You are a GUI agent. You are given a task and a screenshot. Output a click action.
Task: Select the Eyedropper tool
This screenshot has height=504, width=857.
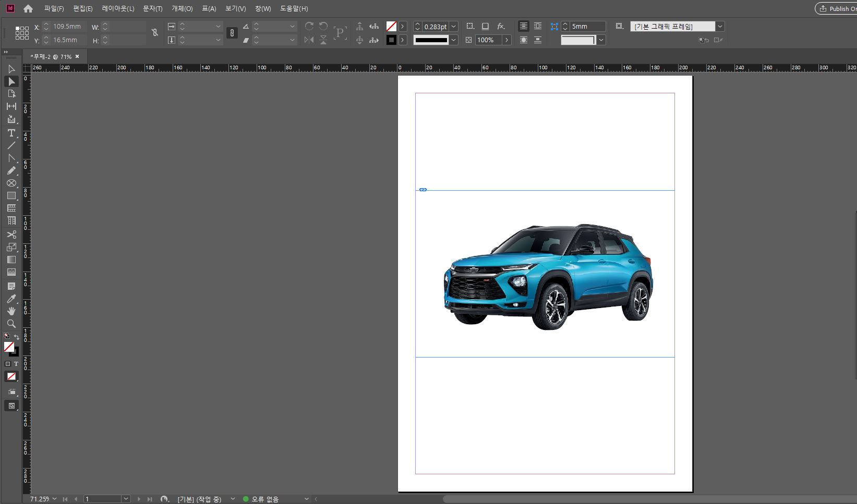pos(11,299)
